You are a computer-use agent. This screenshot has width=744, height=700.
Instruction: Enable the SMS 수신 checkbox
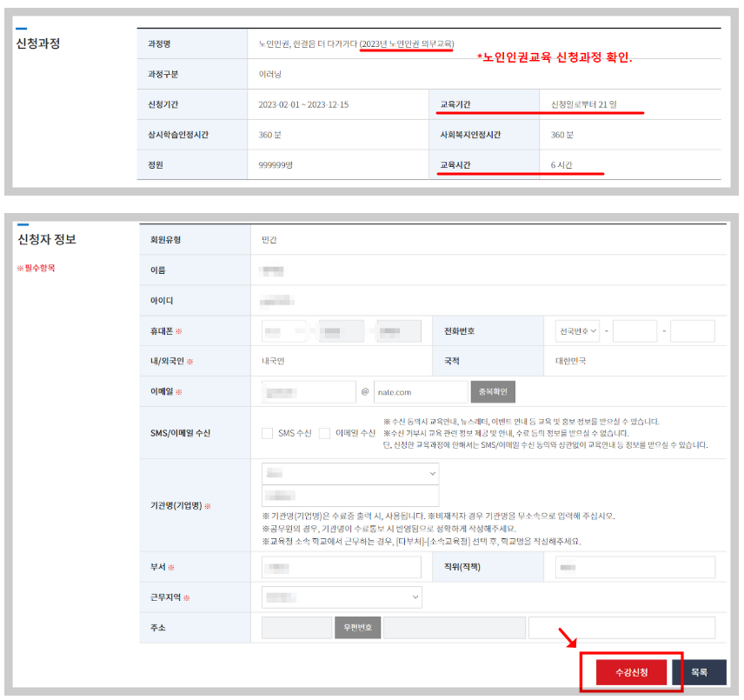click(x=268, y=433)
